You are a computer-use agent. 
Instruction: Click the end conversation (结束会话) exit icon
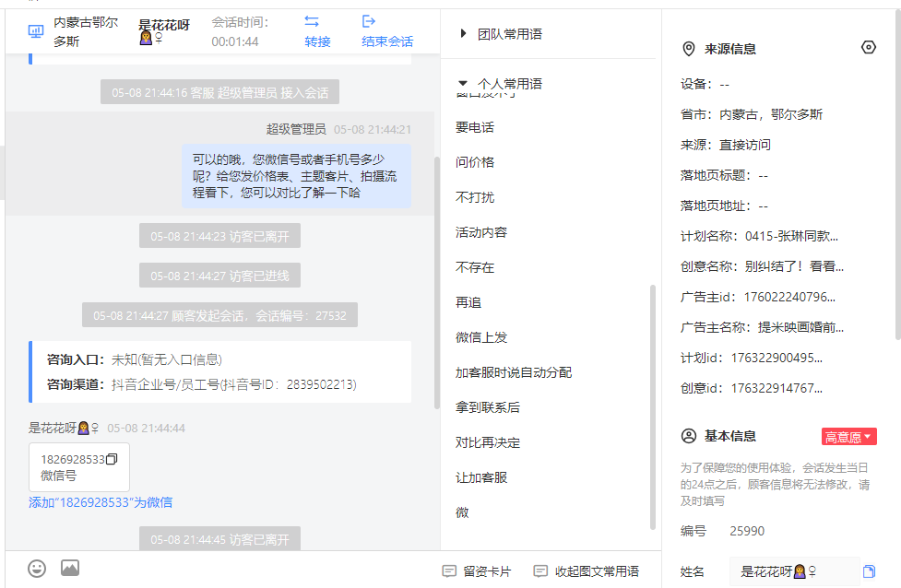click(368, 22)
